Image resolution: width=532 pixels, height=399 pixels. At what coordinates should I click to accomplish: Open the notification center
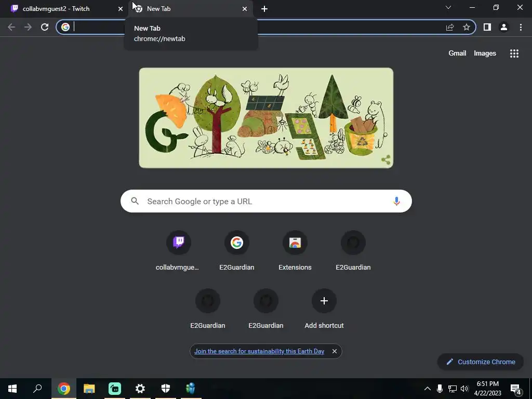tap(516, 389)
